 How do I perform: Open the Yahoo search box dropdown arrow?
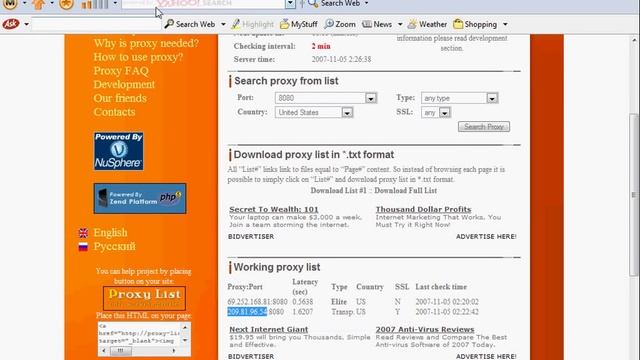click(x=290, y=4)
